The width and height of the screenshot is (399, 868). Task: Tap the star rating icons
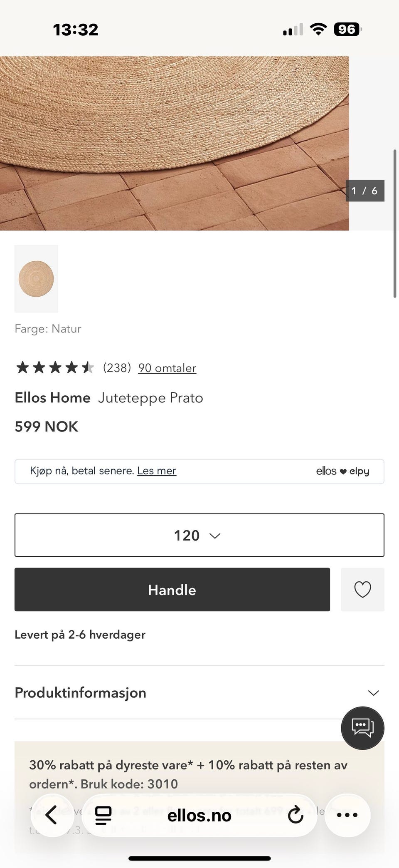tap(54, 367)
